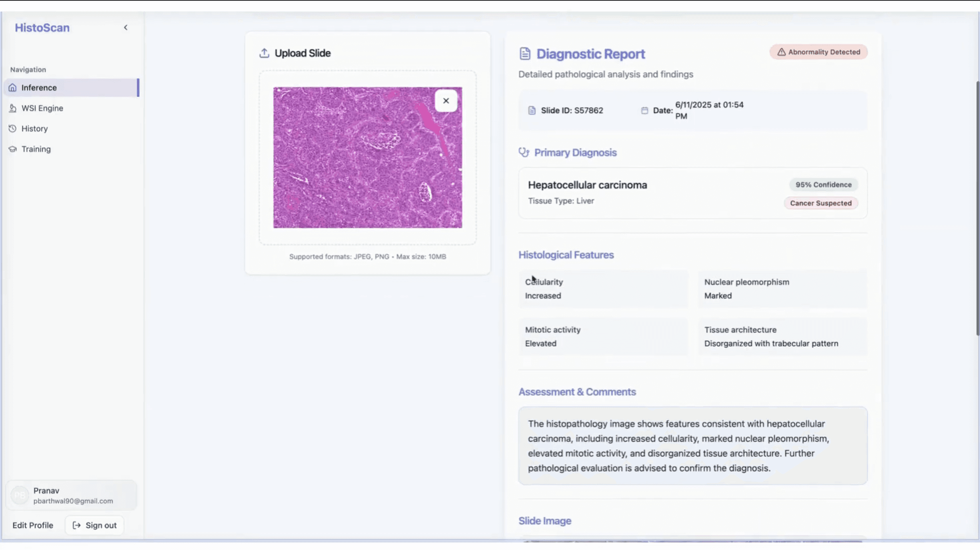Click the History clock icon
Screen dimensions: 980x550
coord(12,128)
